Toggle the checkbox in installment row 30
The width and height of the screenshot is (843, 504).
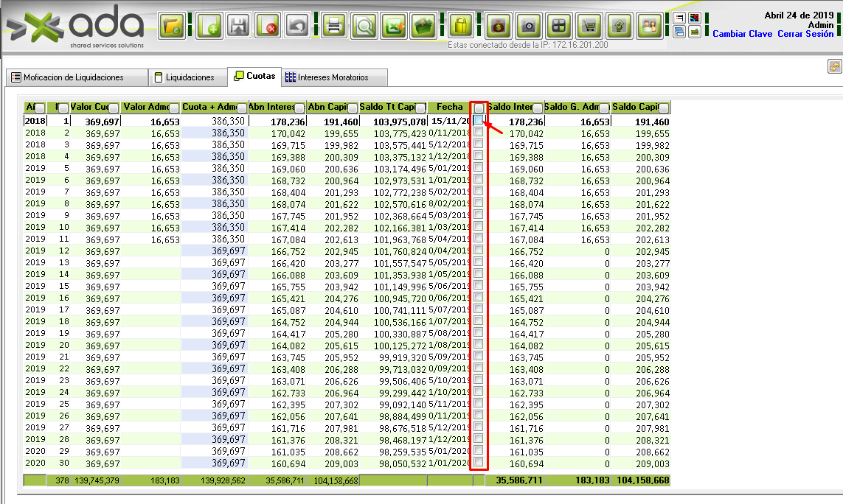[x=479, y=462]
